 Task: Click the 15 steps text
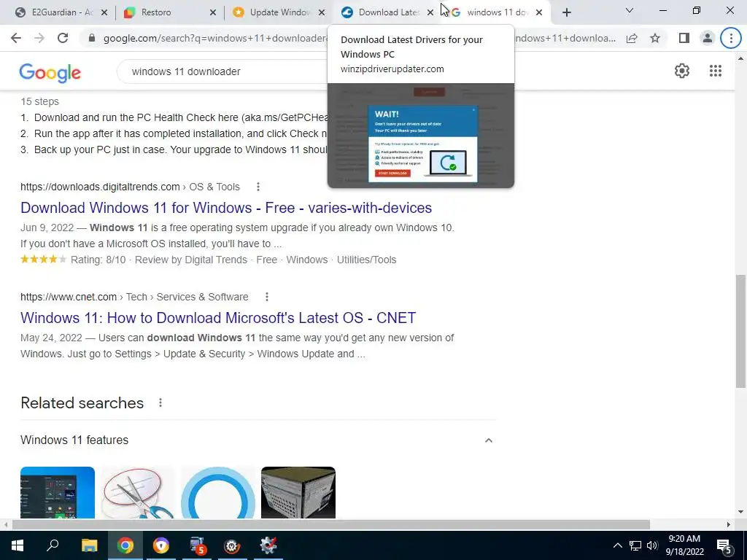pyautogui.click(x=39, y=101)
